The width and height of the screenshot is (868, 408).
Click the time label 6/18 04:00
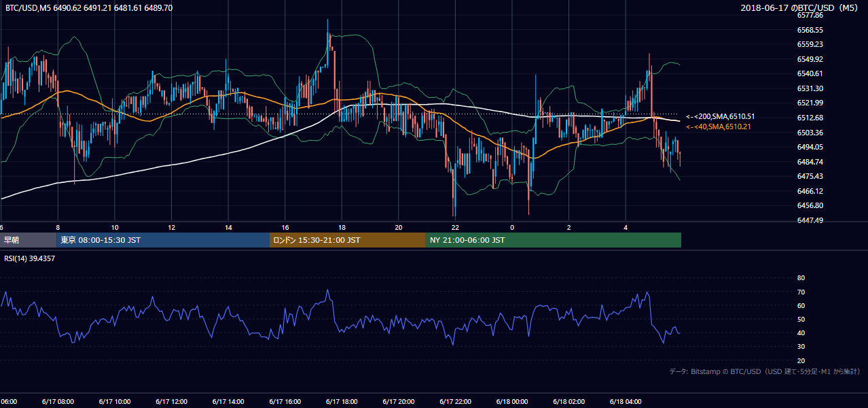coord(625,402)
